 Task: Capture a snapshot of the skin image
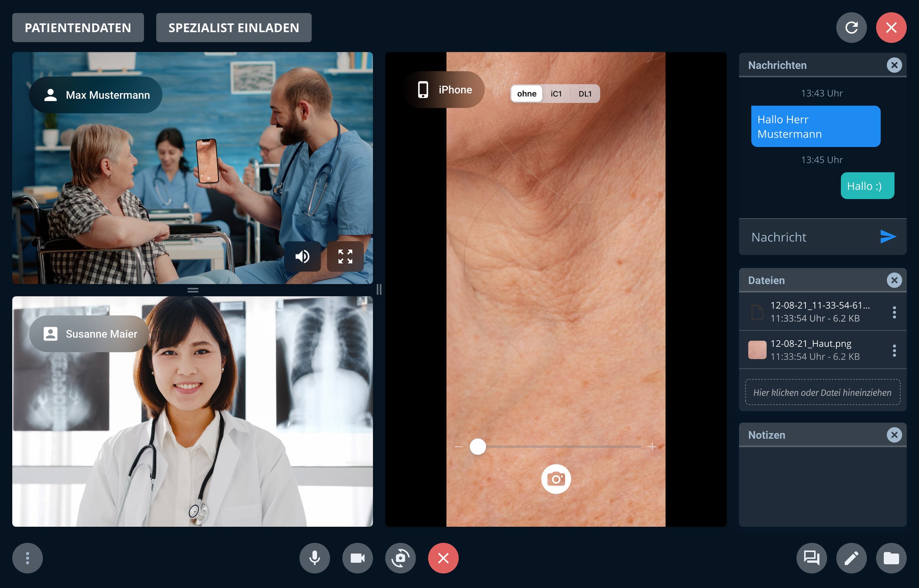tap(555, 479)
